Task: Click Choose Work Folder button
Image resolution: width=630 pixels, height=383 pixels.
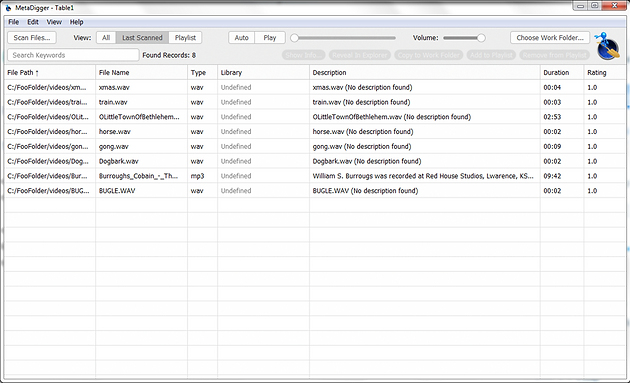Action: [550, 38]
